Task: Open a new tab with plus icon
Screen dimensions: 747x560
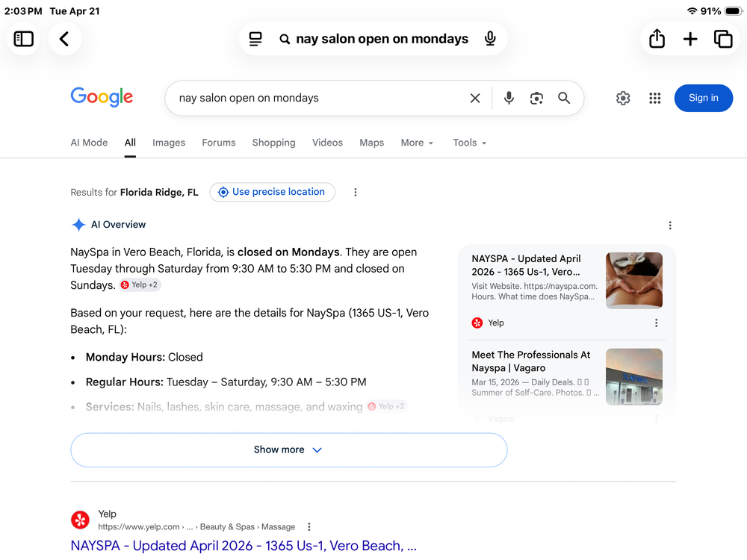Action: (690, 39)
